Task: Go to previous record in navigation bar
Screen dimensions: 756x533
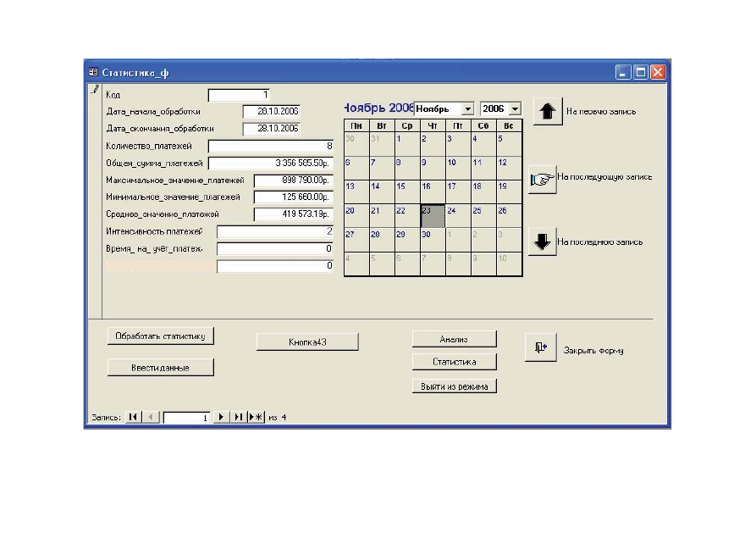Action: (x=151, y=417)
